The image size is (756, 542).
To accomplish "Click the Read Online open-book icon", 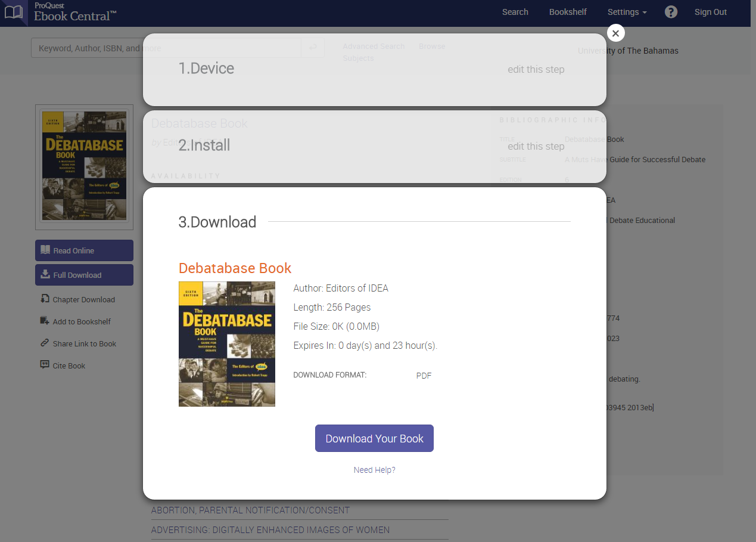I will pyautogui.click(x=44, y=250).
